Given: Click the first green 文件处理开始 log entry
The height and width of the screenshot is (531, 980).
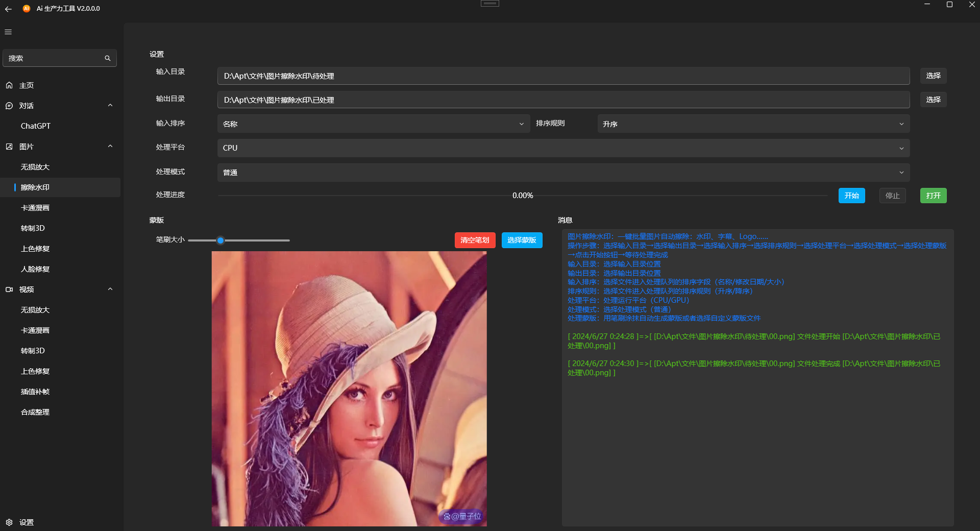Looking at the screenshot, I should (x=754, y=341).
